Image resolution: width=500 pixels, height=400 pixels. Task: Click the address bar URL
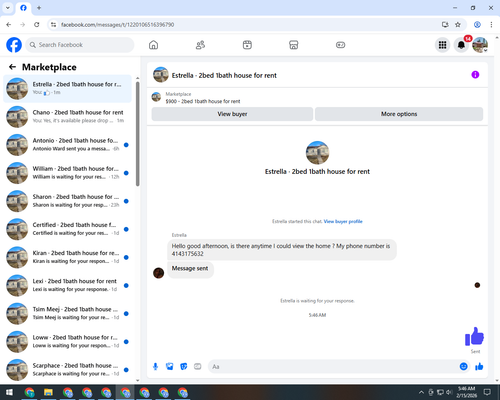click(117, 25)
